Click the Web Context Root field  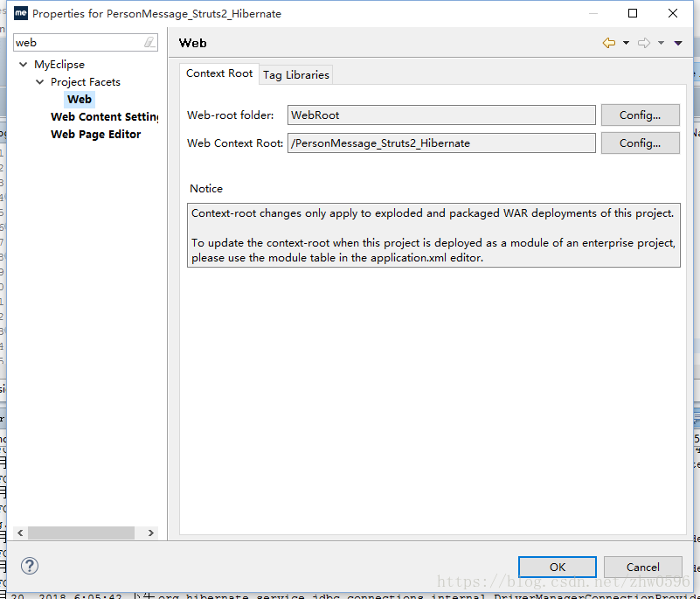[x=441, y=143]
